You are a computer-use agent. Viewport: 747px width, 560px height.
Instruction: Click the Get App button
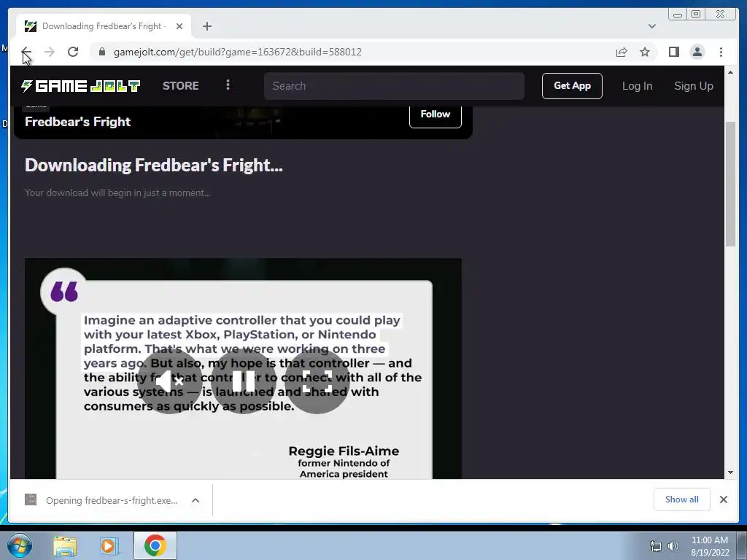pyautogui.click(x=572, y=86)
